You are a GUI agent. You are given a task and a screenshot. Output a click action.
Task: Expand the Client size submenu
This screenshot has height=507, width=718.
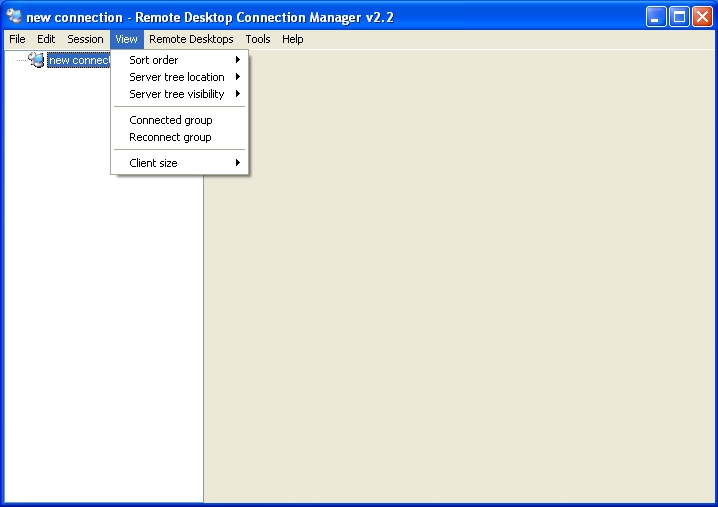coord(180,163)
